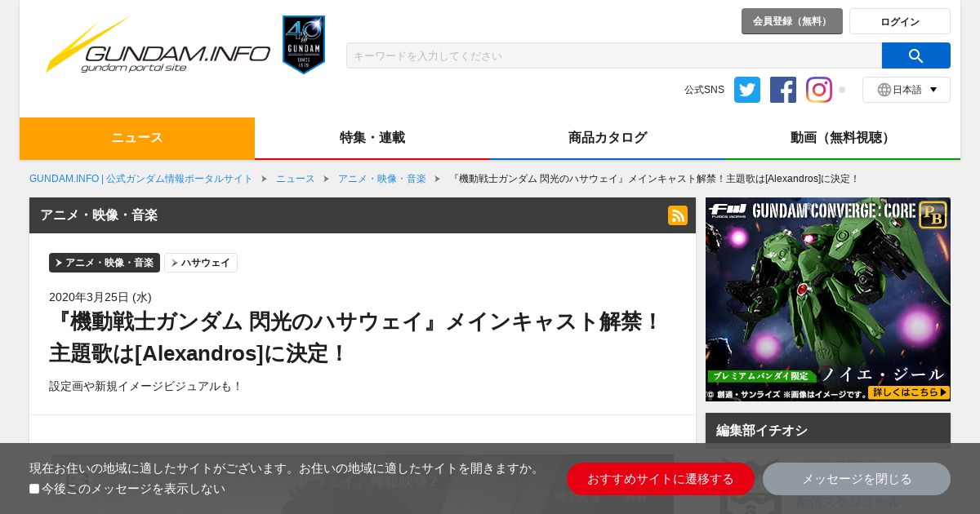Click the ハサウェイ tag
This screenshot has width=980, height=514.
[x=201, y=263]
